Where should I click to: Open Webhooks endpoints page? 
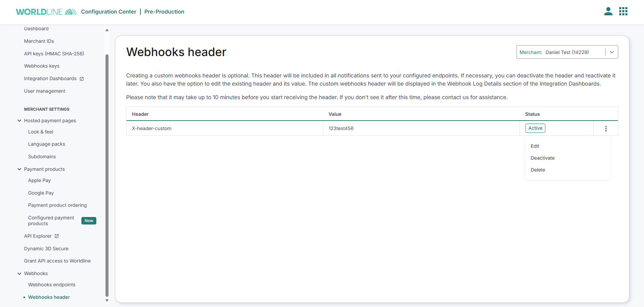[52, 285]
